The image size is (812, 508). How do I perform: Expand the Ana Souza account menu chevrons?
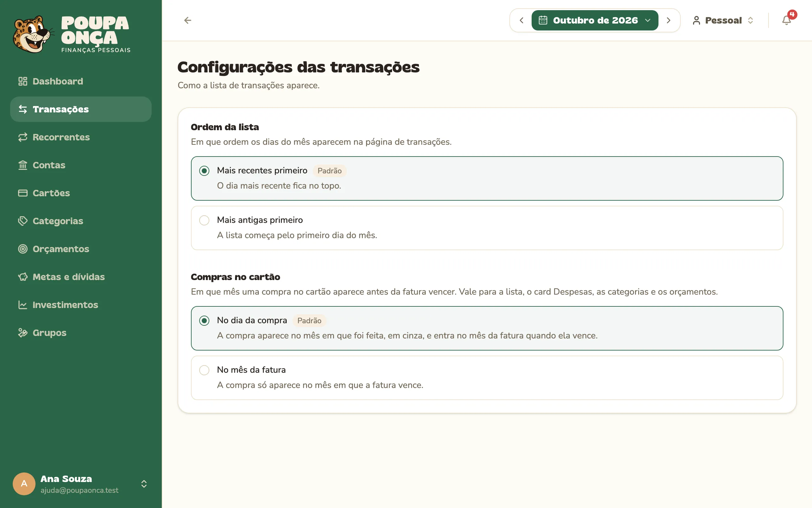tap(144, 484)
